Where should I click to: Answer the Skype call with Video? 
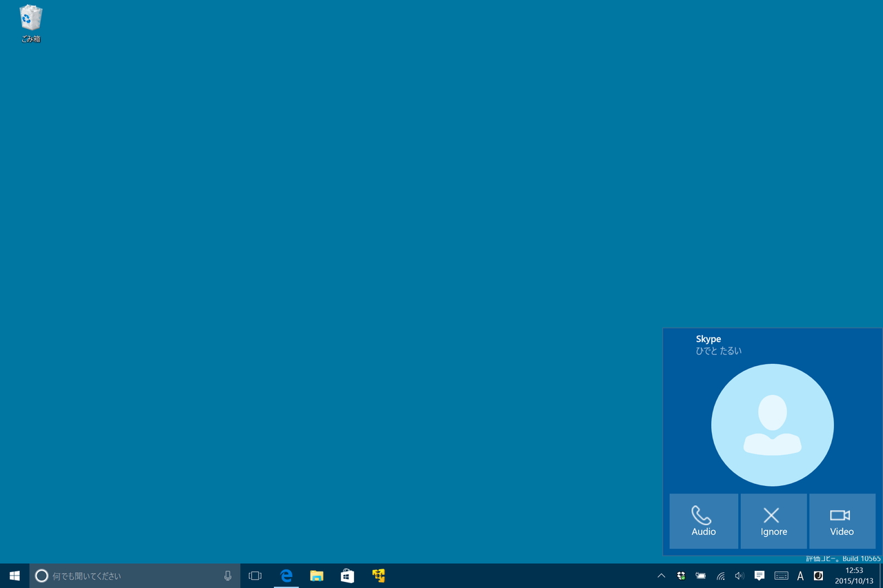pos(842,521)
